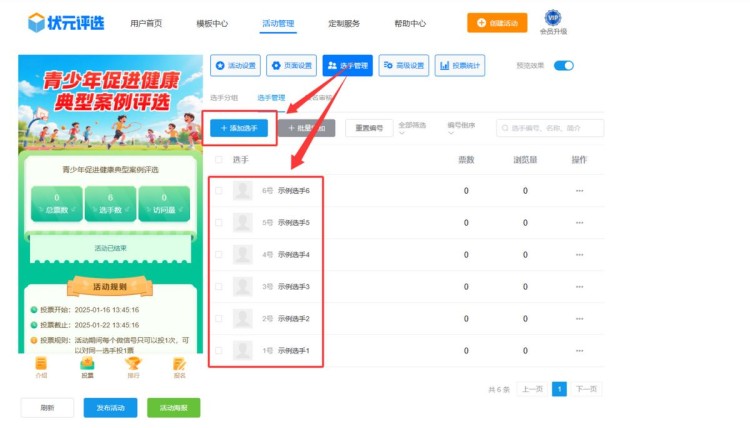Screen dimensions: 750x428
Task: Open the 介绍 icon in preview footer
Action: (x=41, y=364)
